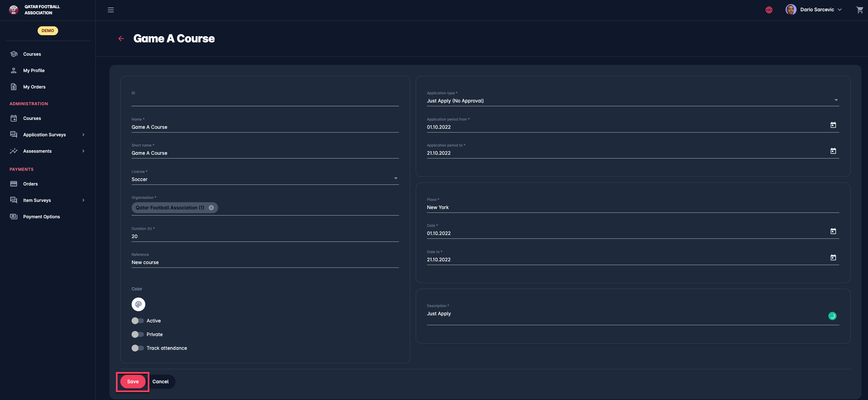Open the shopping cart icon
Image resolution: width=868 pixels, height=400 pixels.
859,10
